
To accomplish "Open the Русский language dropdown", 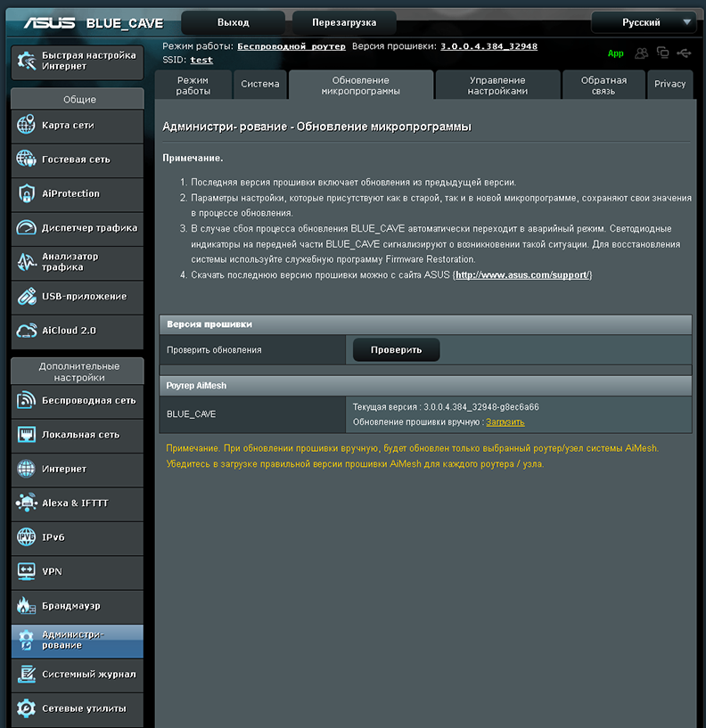I will [x=644, y=22].
